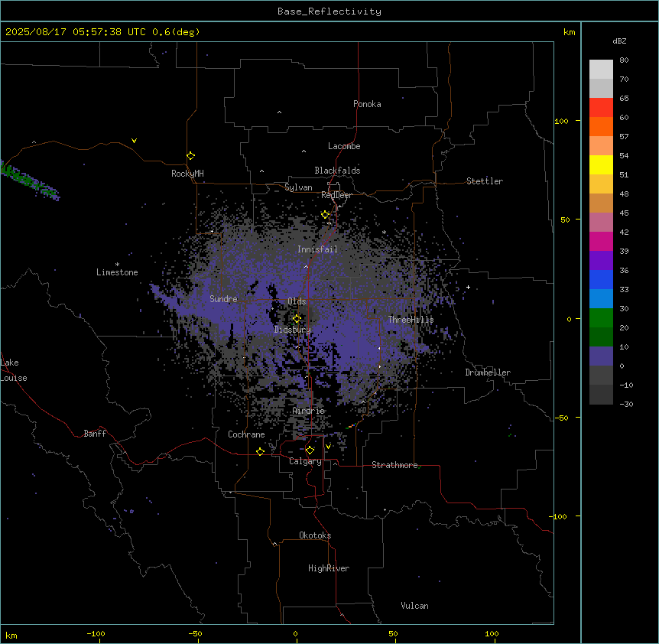659x644 pixels.
Task: Click the asterisk marker northeast of Innisfail
Action: 384,233
